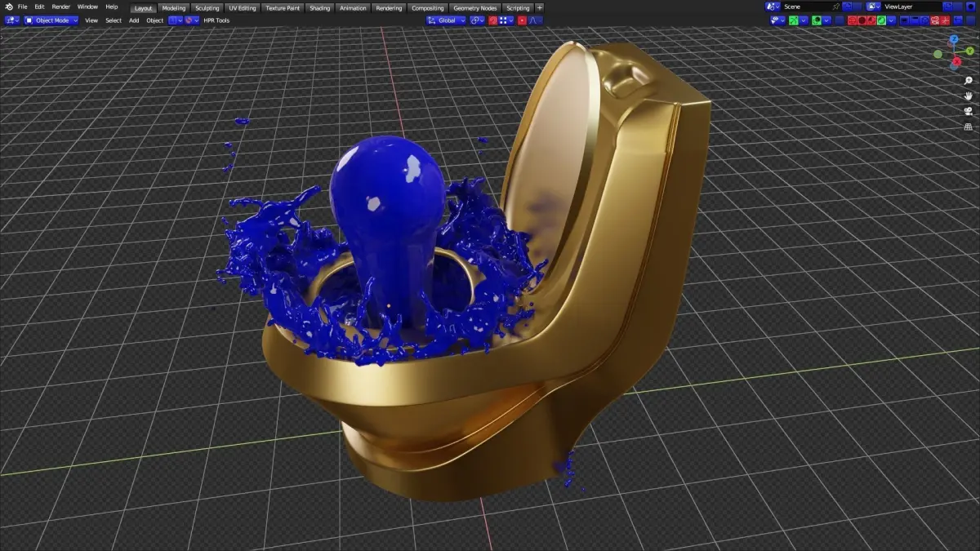980x551 pixels.
Task: Browse scenes with the scene icon dropdown
Action: point(773,7)
